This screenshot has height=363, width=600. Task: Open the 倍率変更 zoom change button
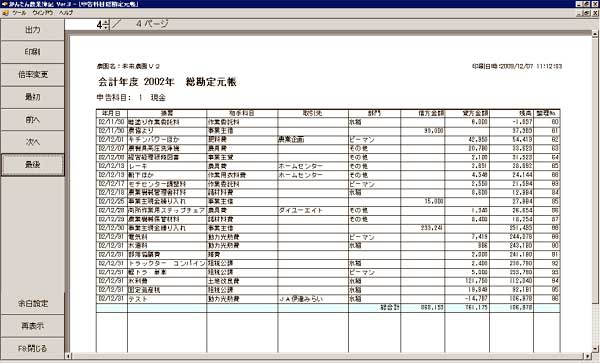tap(33, 75)
